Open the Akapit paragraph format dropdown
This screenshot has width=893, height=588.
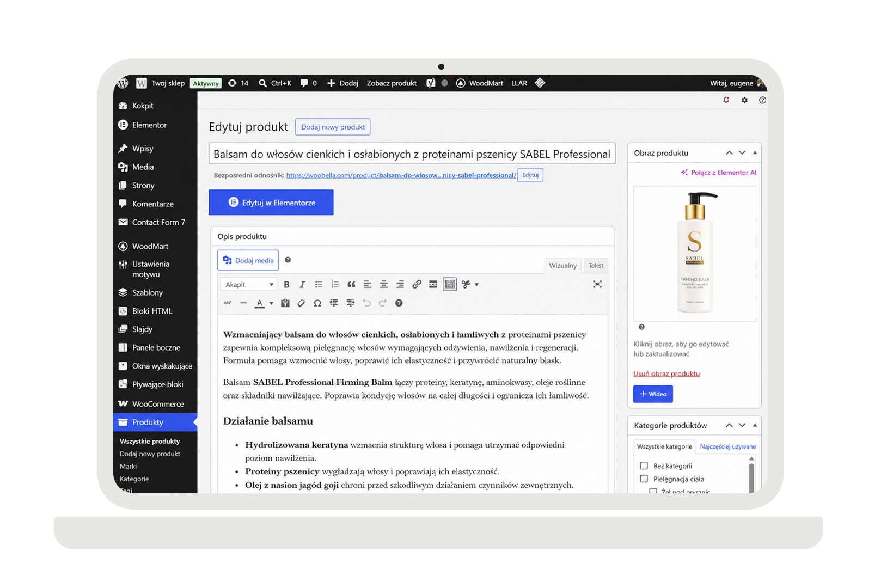pyautogui.click(x=249, y=284)
